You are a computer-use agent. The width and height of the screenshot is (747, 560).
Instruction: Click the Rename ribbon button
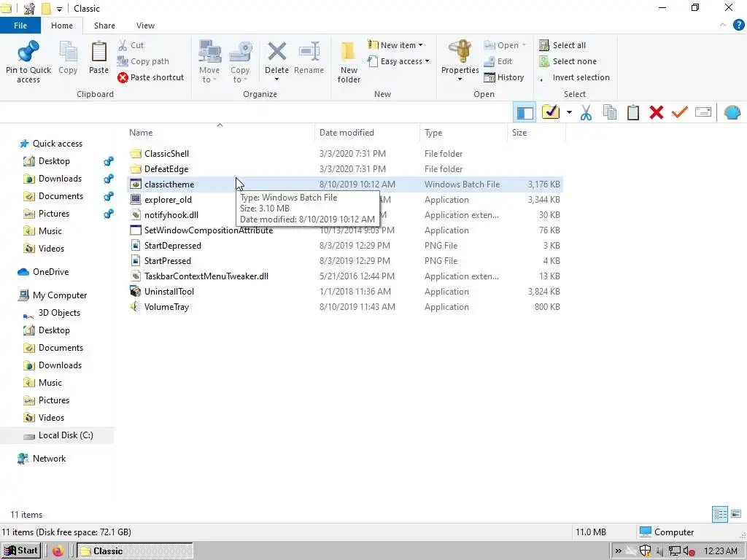tap(309, 58)
